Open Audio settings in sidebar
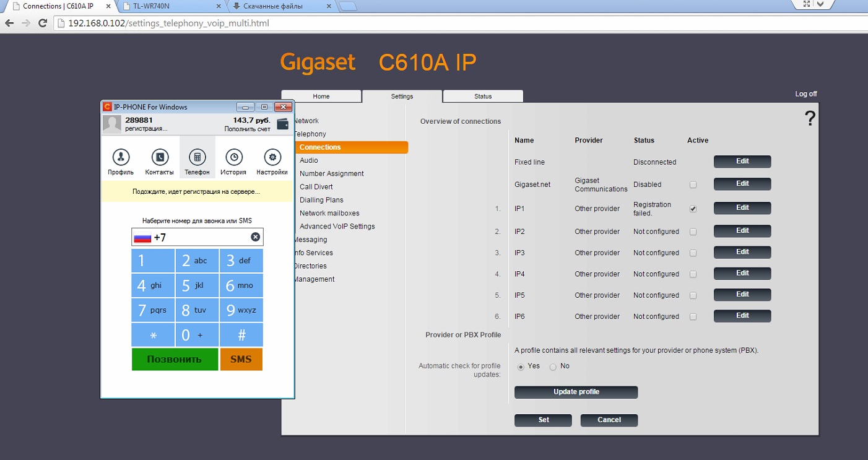 [309, 160]
